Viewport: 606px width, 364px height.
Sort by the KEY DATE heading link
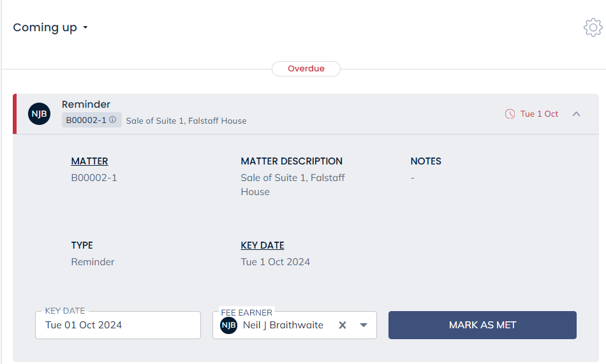(262, 245)
